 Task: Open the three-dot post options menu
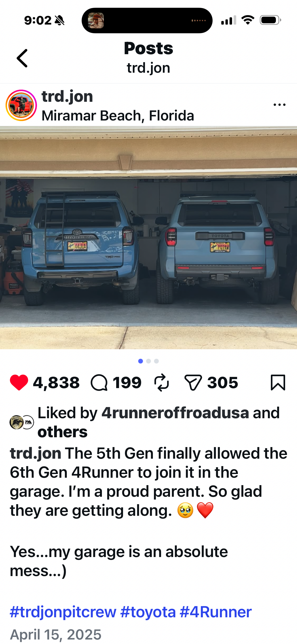pyautogui.click(x=279, y=105)
